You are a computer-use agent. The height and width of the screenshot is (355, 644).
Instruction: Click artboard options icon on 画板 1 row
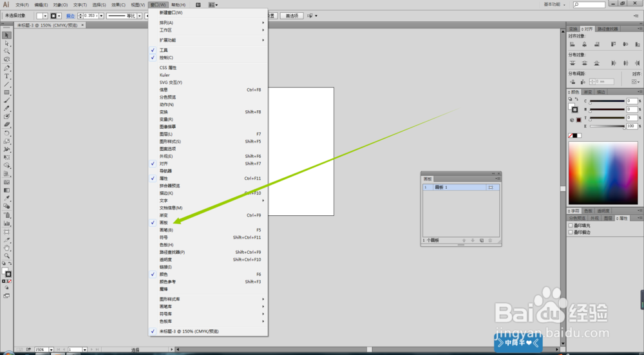coord(490,187)
